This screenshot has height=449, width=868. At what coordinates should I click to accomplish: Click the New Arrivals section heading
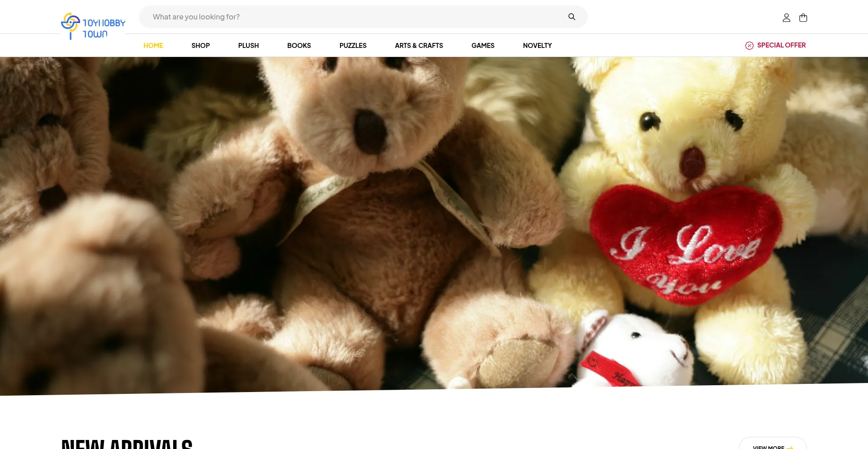pyautogui.click(x=127, y=443)
